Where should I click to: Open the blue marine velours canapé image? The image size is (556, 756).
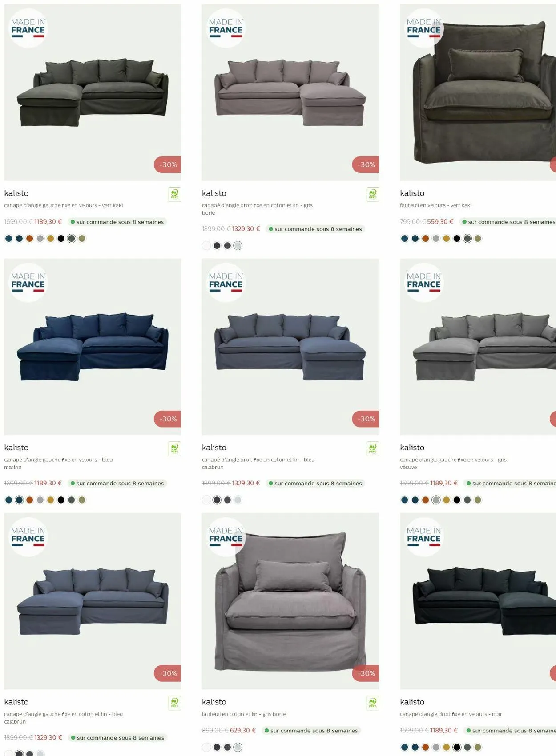coord(93,347)
